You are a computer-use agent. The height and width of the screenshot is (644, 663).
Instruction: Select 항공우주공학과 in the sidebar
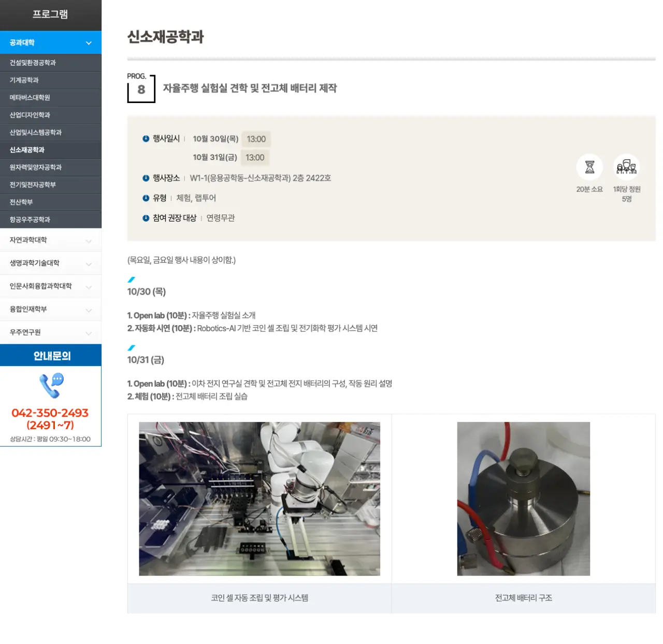(x=30, y=219)
